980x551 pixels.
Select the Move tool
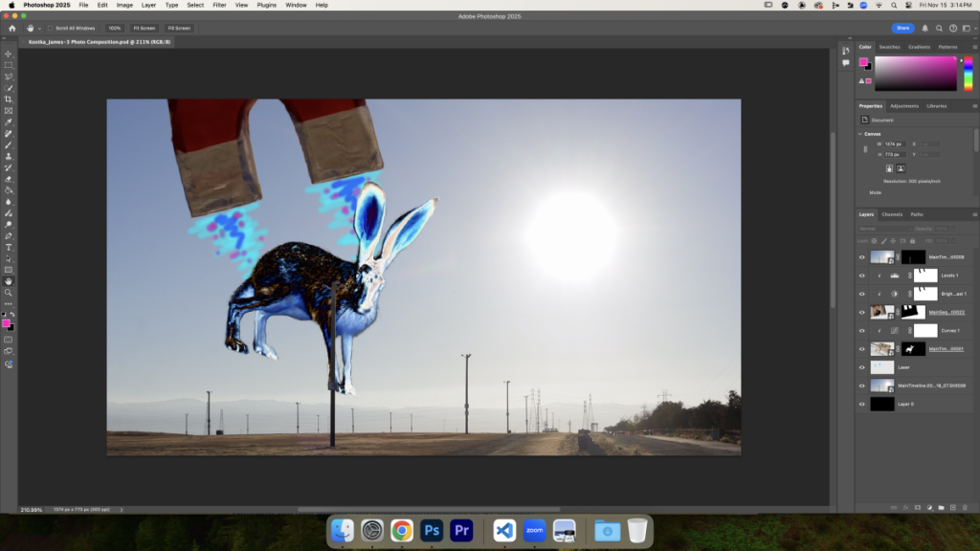[x=9, y=54]
